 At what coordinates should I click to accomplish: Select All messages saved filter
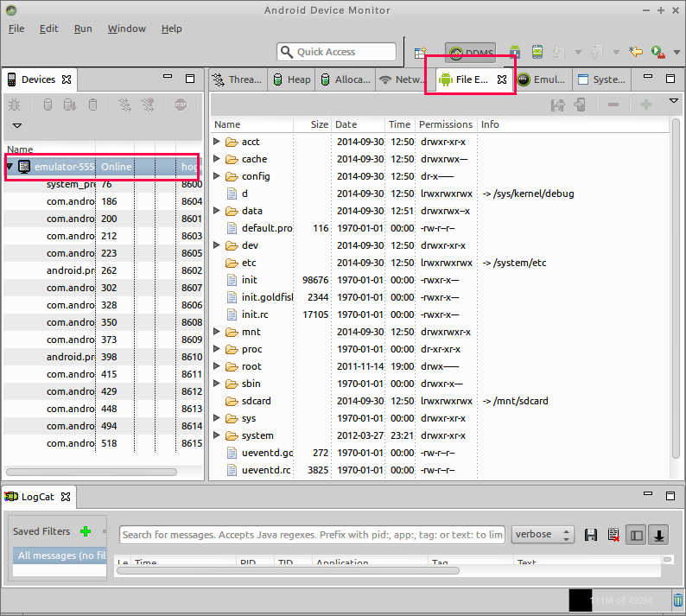(60, 556)
